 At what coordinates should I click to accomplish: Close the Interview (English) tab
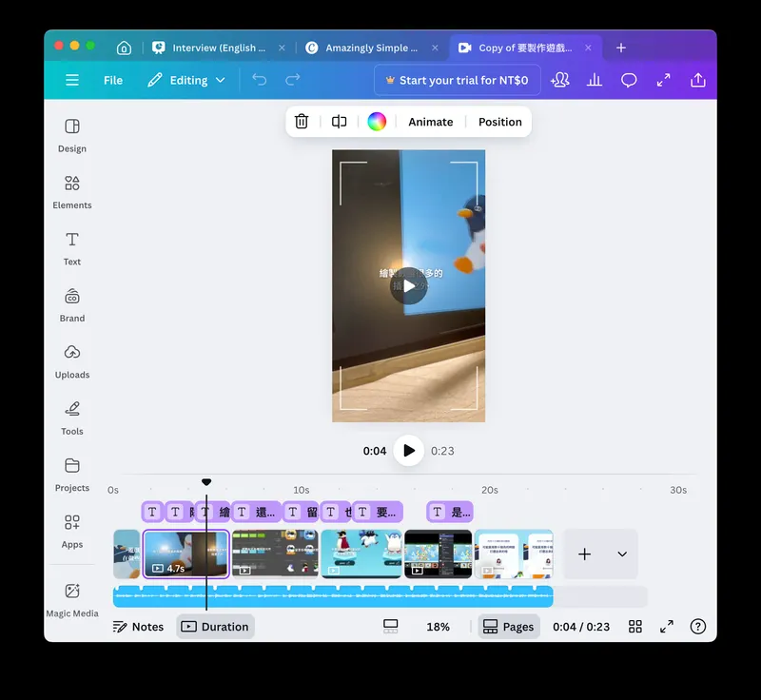pos(282,48)
